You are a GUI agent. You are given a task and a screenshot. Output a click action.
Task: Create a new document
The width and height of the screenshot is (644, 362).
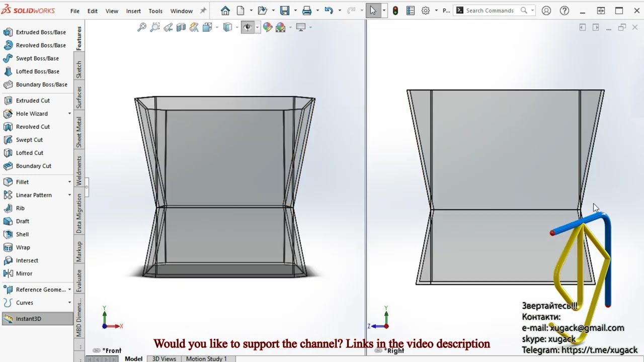[x=240, y=11]
